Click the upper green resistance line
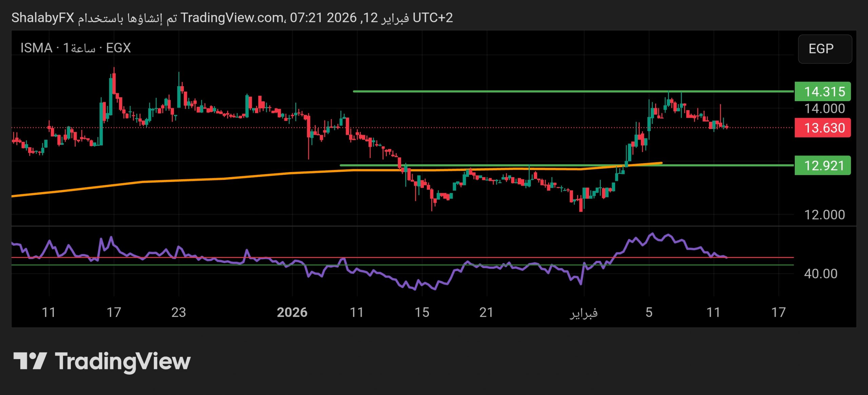The image size is (868, 395). [x=509, y=91]
